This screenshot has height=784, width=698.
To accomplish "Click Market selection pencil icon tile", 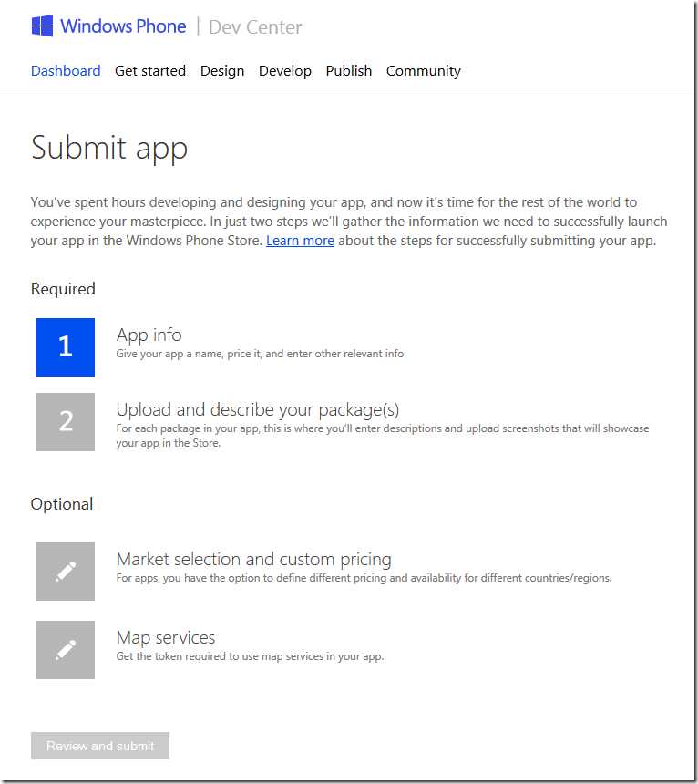I will tap(66, 572).
